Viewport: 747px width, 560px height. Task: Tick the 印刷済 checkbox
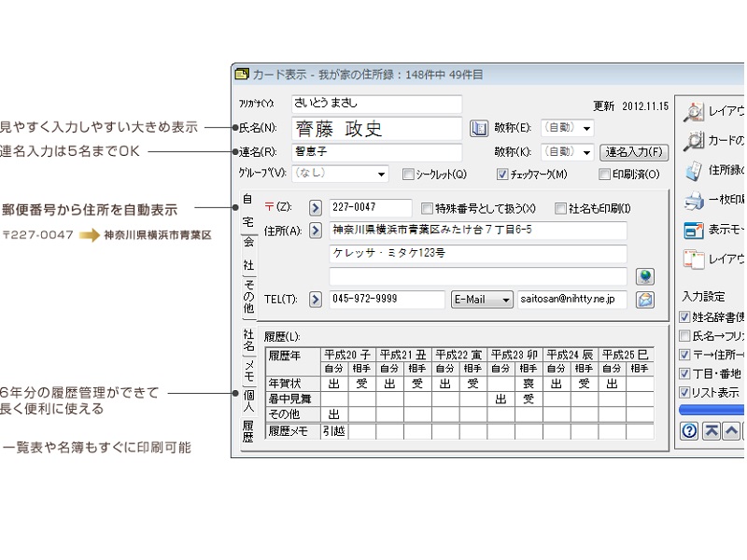(604, 174)
